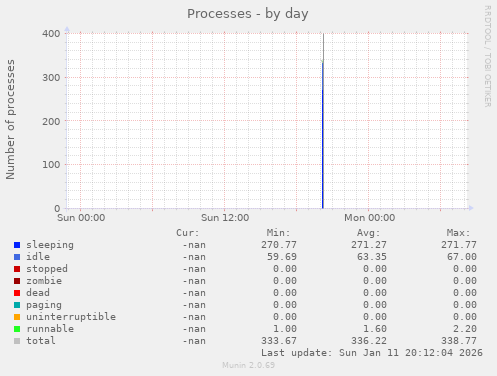Screen dimensions: 497x376
Task: Click the 'total' legend label
Action: point(41,341)
